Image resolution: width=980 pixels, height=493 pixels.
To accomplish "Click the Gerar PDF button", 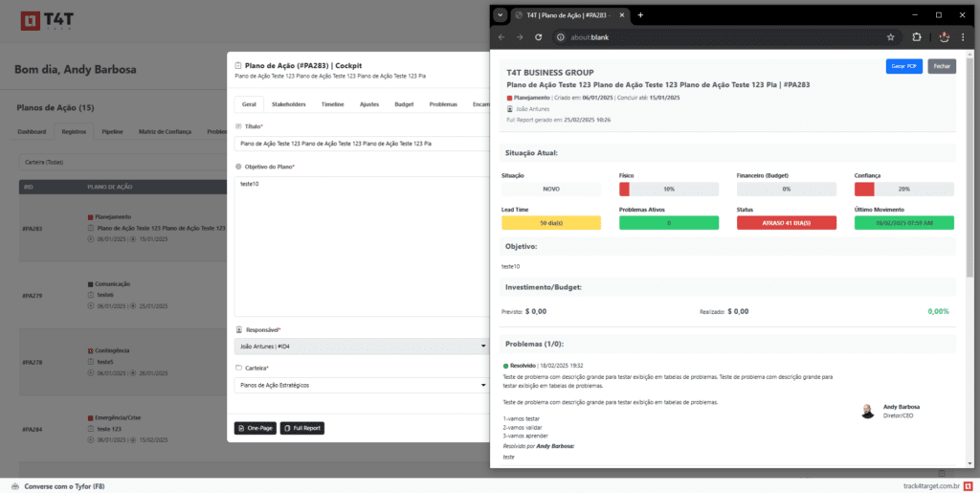I will point(903,66).
